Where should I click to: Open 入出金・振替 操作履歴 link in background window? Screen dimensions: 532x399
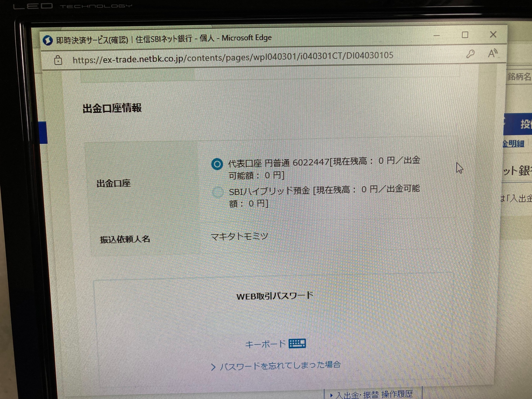click(x=374, y=395)
